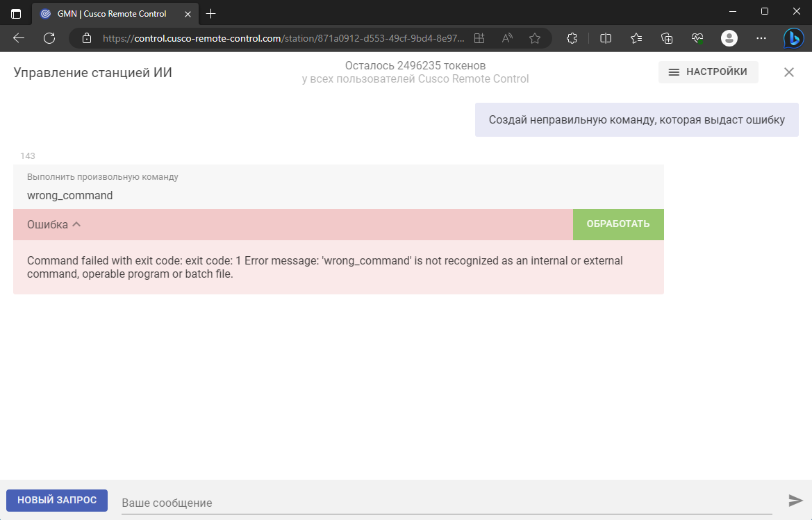This screenshot has width=812, height=520.
Task: Open profile avatar icon
Action: tap(729, 38)
